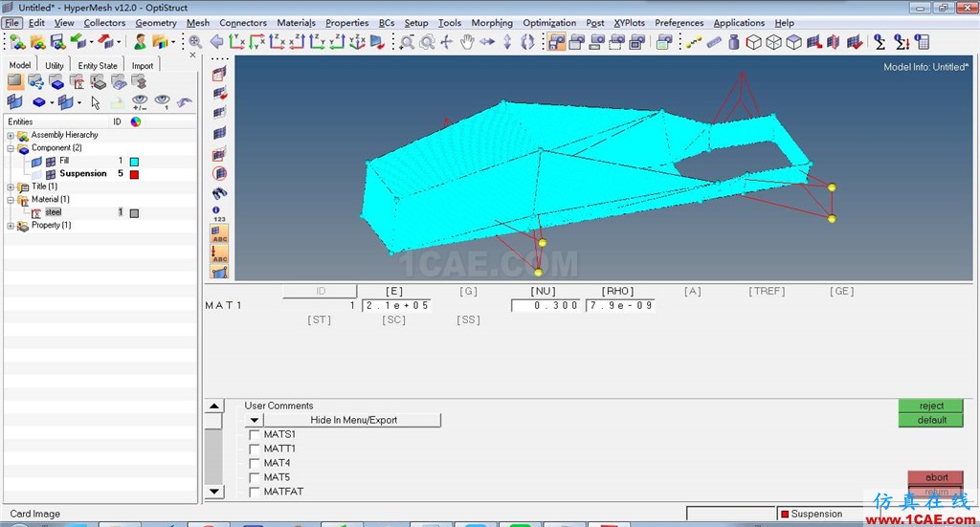Click cyan color swatch for Fill

tap(134, 162)
